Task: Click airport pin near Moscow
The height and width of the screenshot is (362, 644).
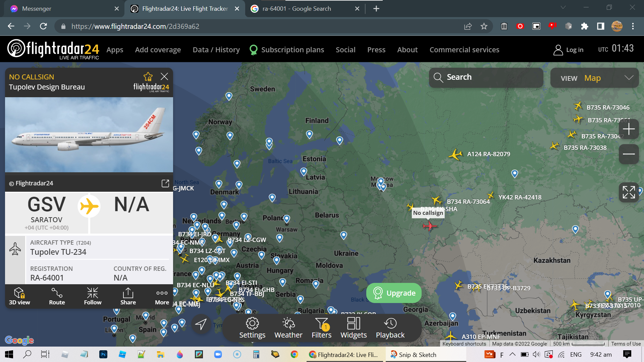Action: 381,182
